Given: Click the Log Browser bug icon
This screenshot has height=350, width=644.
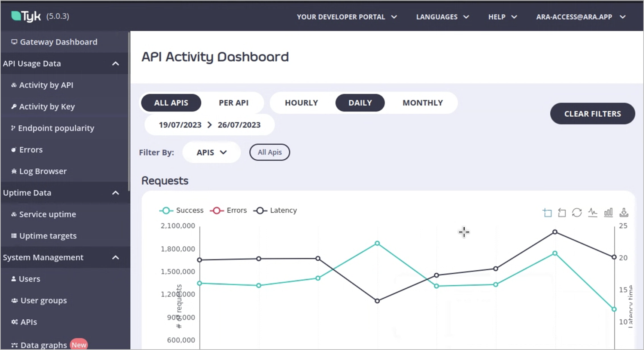Looking at the screenshot, I should (x=14, y=171).
